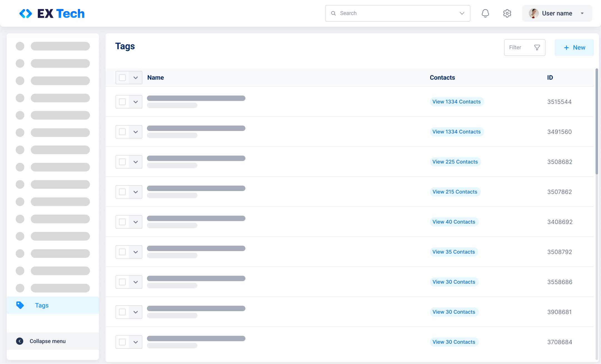The image size is (601, 364).
Task: Click the ID column header
Action: 550,78
